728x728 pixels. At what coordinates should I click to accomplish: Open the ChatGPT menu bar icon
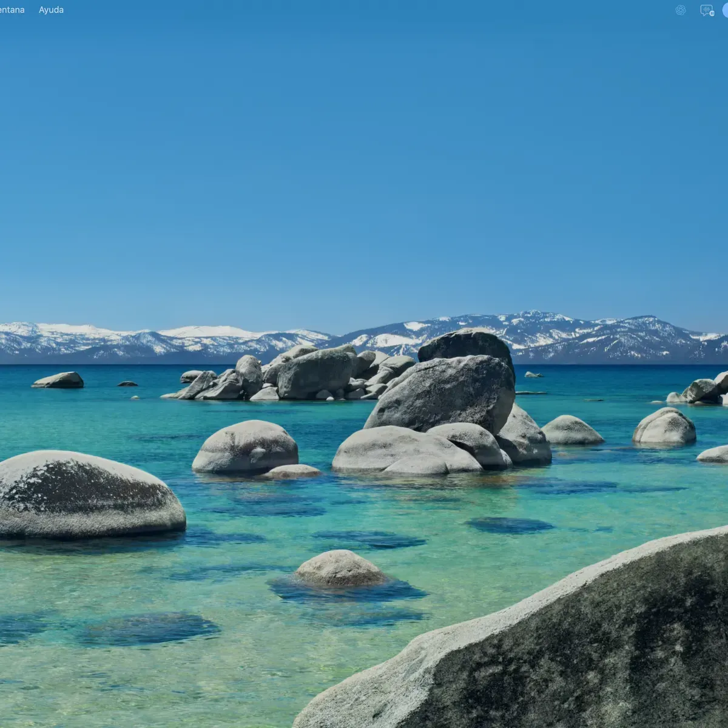coord(681,10)
